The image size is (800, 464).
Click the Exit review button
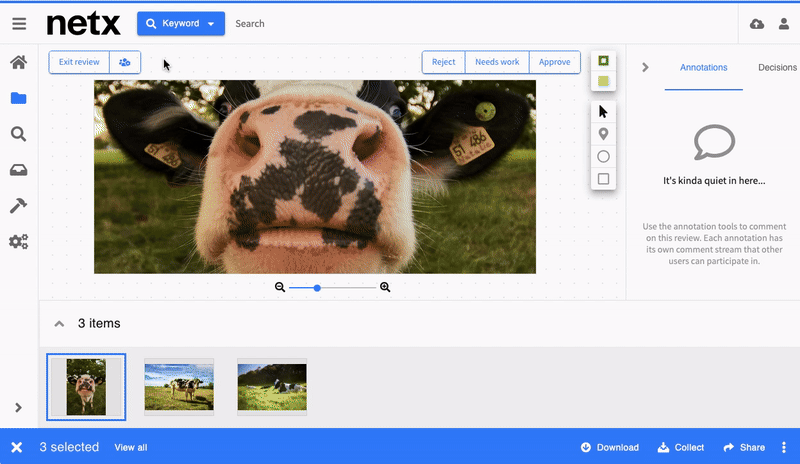click(79, 62)
